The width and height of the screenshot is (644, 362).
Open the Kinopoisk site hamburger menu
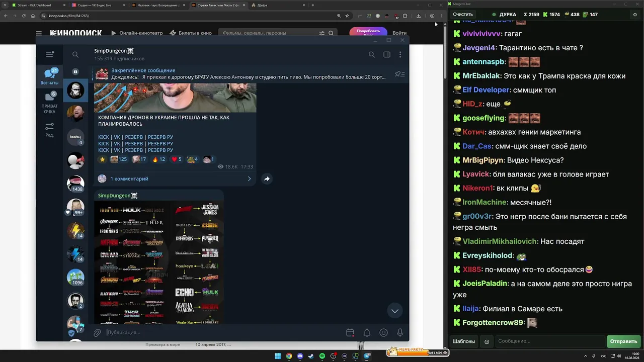click(x=39, y=33)
